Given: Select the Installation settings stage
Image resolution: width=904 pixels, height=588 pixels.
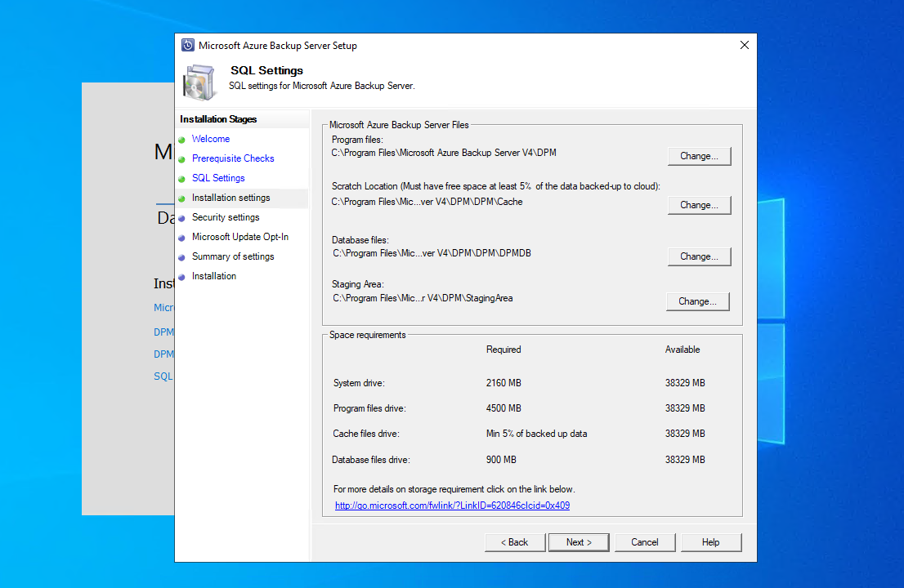Looking at the screenshot, I should coord(230,198).
